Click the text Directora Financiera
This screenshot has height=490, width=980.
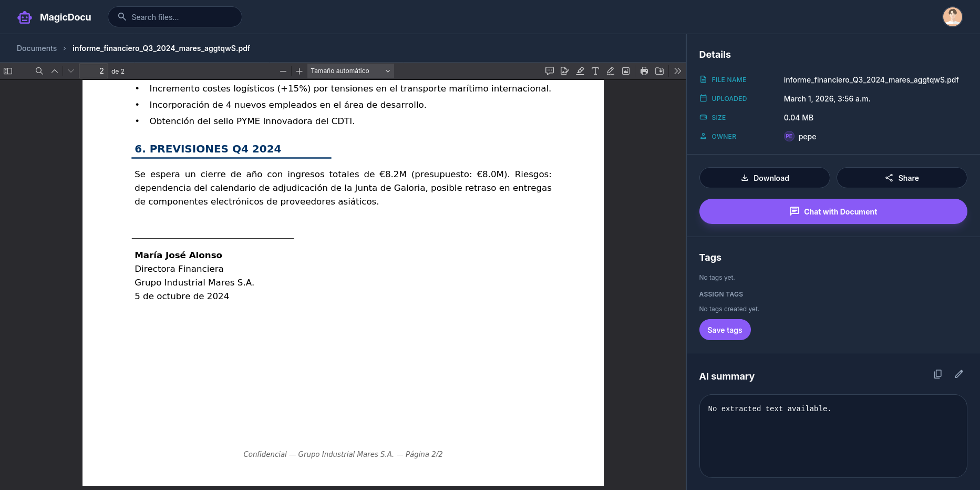click(x=179, y=269)
